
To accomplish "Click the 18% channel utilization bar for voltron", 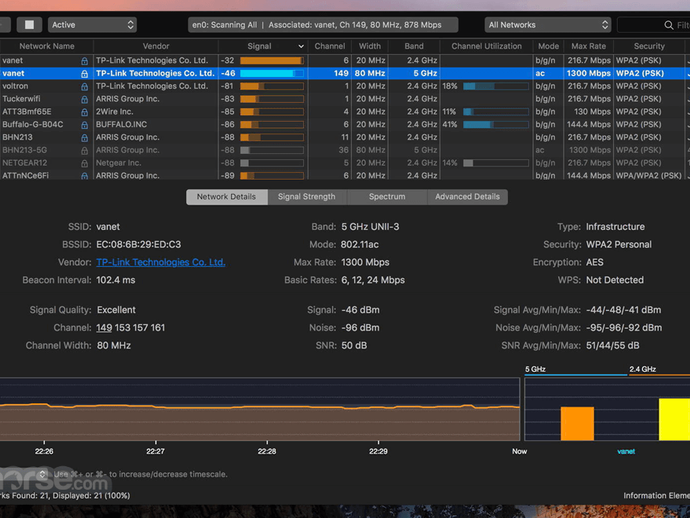I will tap(496, 86).
